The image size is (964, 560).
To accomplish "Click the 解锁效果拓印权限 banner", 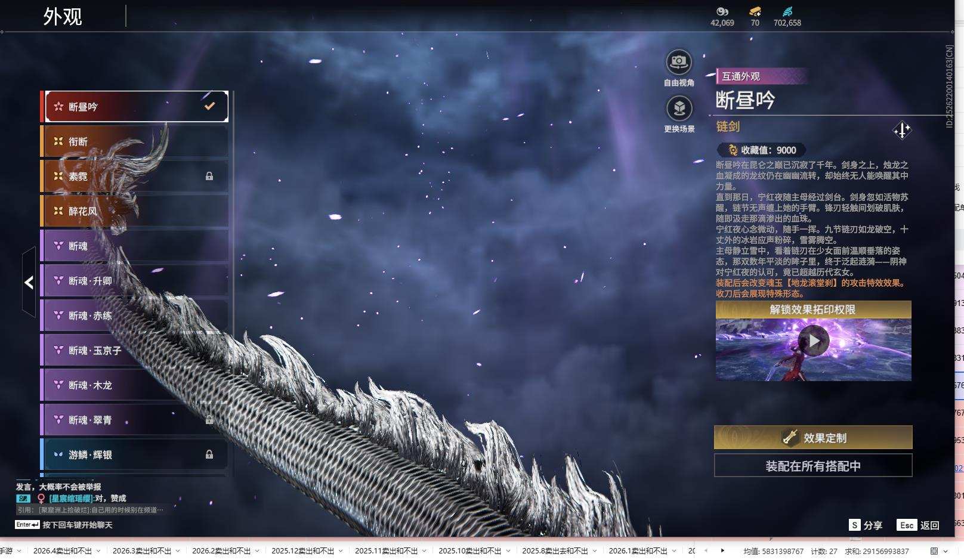I will coord(814,310).
